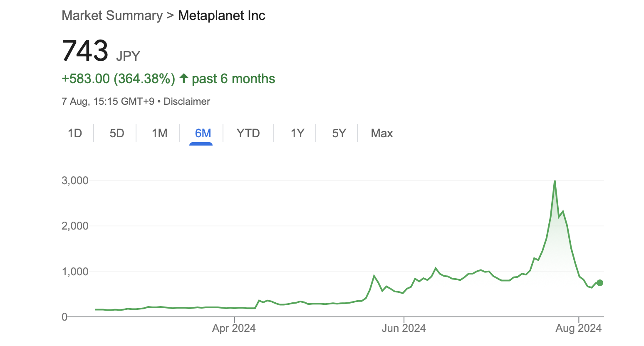644x346 pixels.
Task: Click the Jun 2024 axis label
Action: coord(403,328)
